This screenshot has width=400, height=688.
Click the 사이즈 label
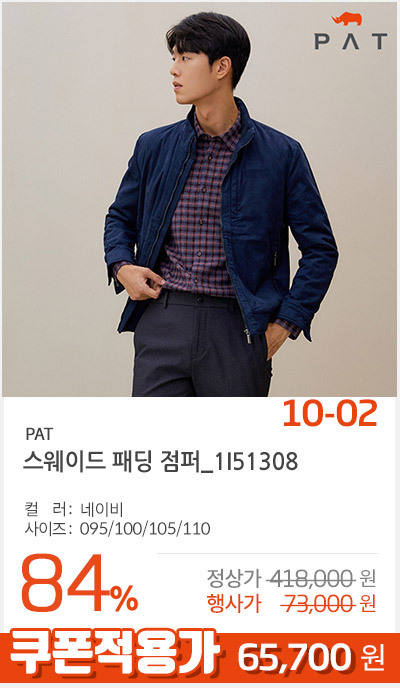click(48, 529)
